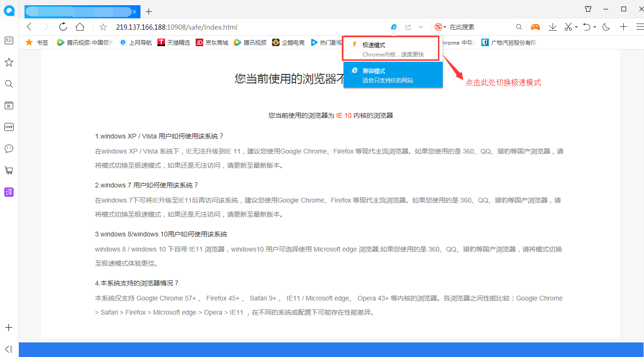Open the translate icon in sidebar
Viewport: 644px width, 357px height.
click(8, 192)
